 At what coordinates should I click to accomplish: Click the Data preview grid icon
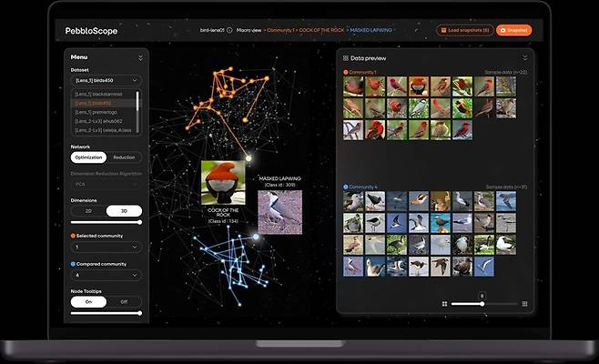tap(345, 57)
